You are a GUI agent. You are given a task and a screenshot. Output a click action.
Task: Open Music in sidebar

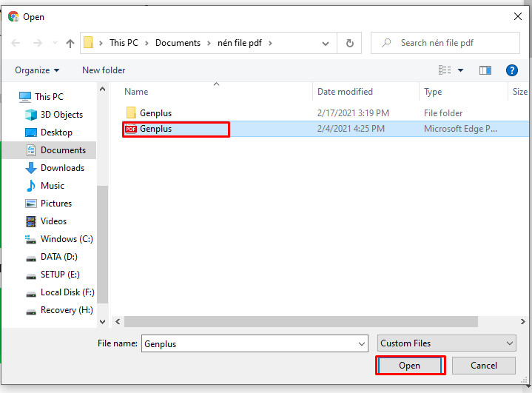pyautogui.click(x=53, y=186)
